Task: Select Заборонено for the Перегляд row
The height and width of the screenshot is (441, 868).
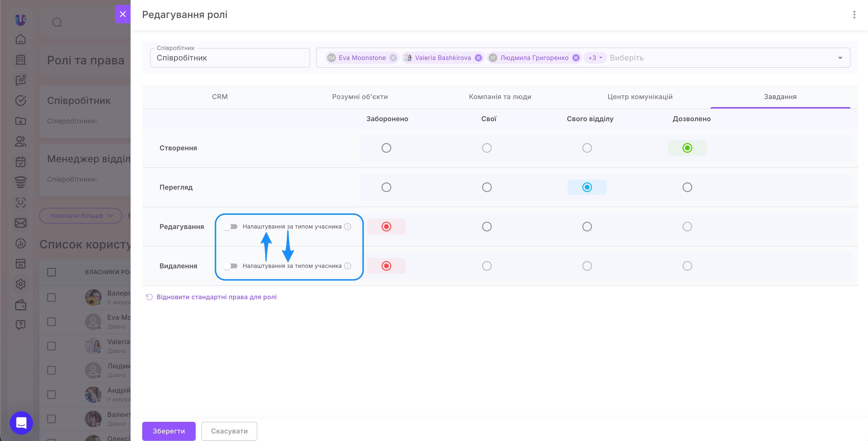Action: pos(386,187)
